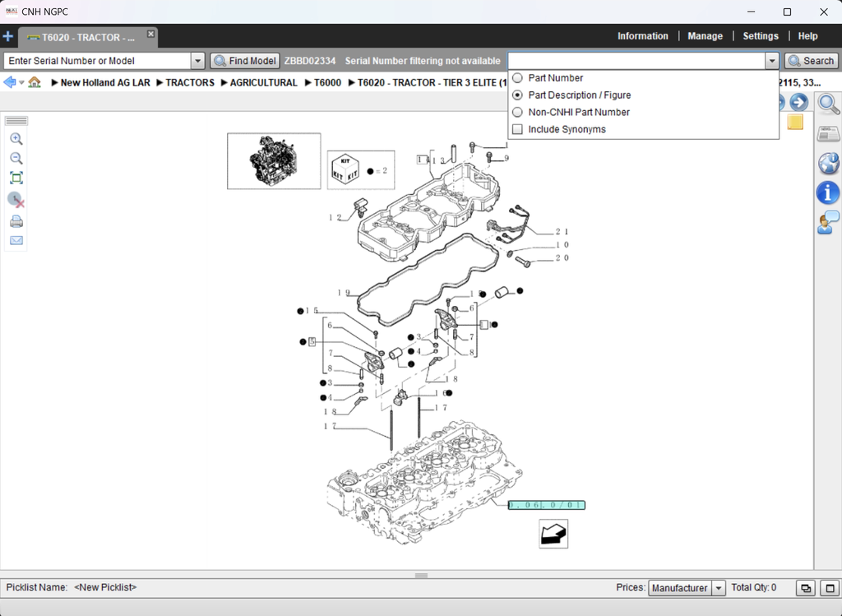Navigate to T6020 - TRACTOR - TIER 3 ELITE breadcrumb

(x=433, y=83)
